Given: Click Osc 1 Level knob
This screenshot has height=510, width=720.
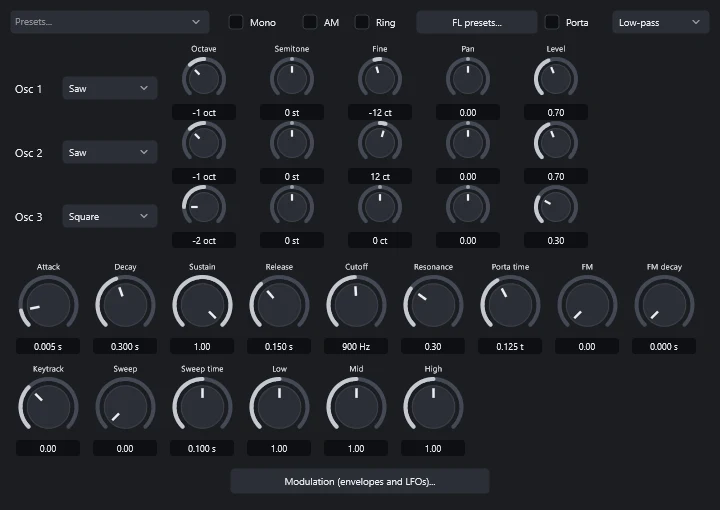Looking at the screenshot, I should tap(556, 78).
